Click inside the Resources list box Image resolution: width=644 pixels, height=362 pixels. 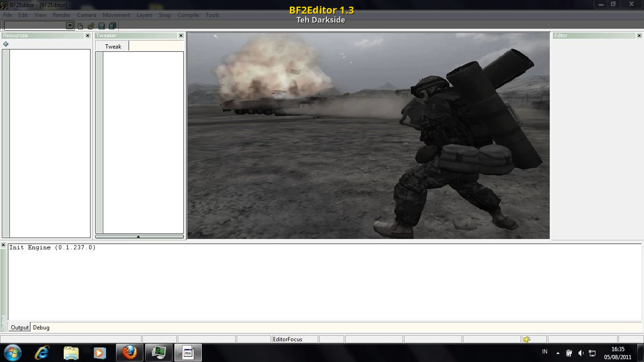[50, 143]
